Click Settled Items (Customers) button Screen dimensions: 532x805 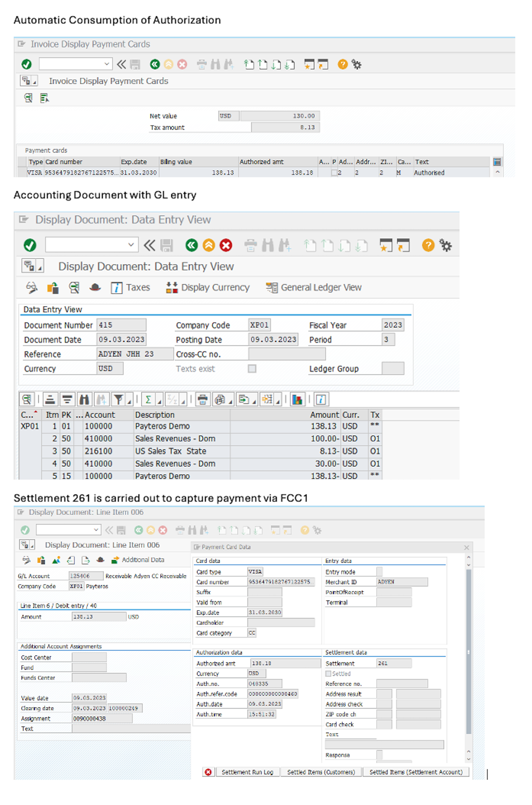tap(321, 772)
